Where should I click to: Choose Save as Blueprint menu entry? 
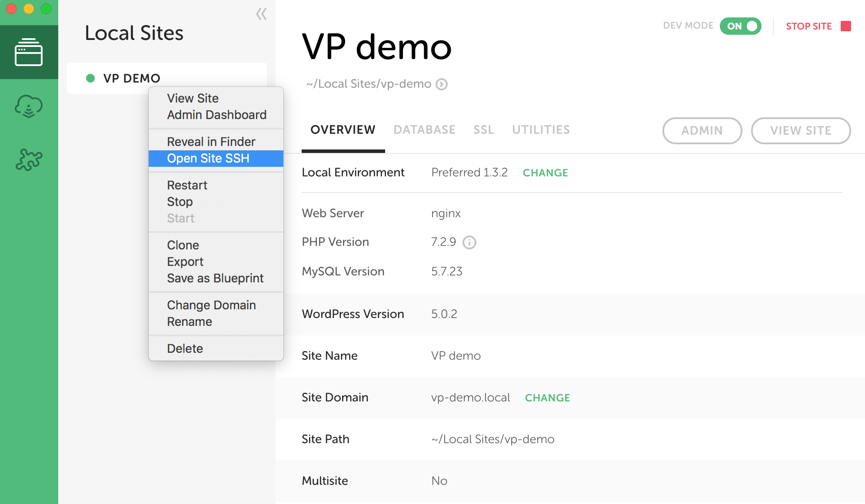point(215,279)
